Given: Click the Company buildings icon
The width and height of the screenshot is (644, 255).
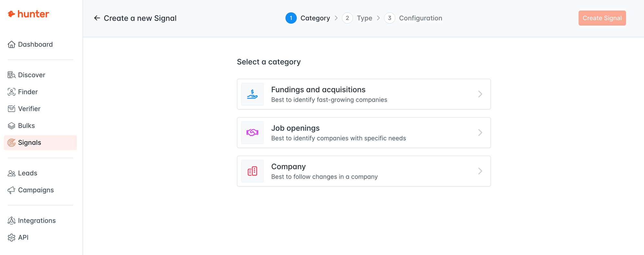Looking at the screenshot, I should click(252, 171).
